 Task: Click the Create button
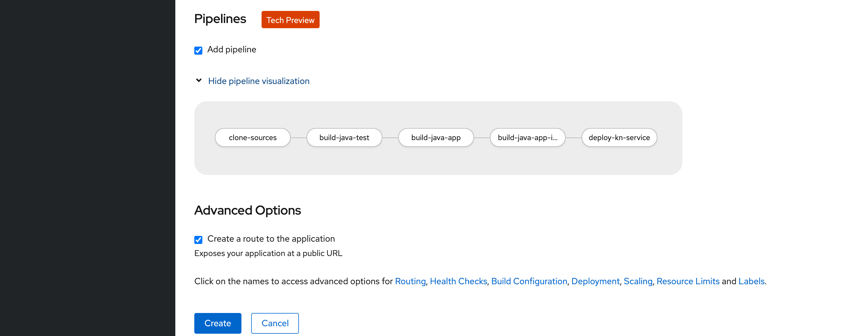[x=218, y=323]
